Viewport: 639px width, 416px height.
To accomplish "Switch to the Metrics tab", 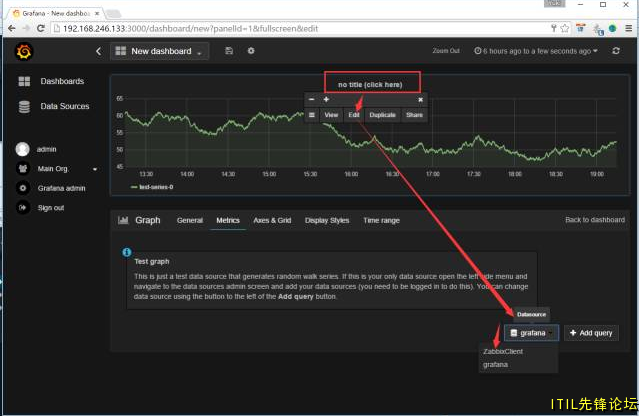I will click(228, 220).
